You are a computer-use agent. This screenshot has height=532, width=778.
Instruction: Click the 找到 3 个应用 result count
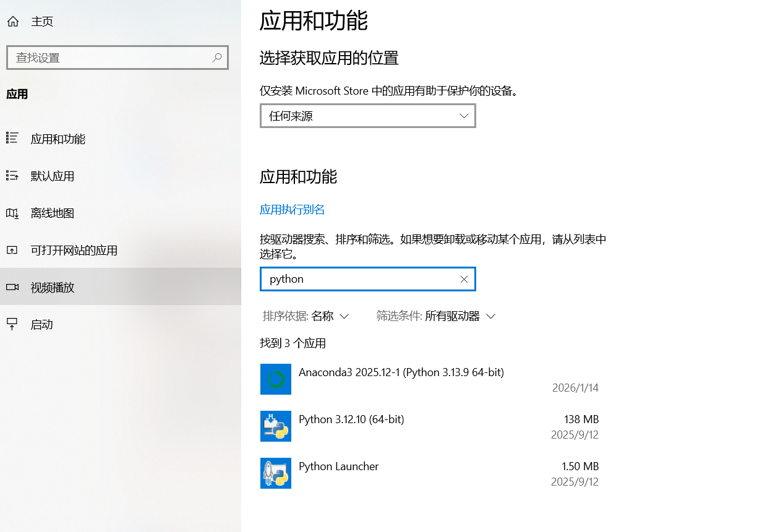pos(293,343)
